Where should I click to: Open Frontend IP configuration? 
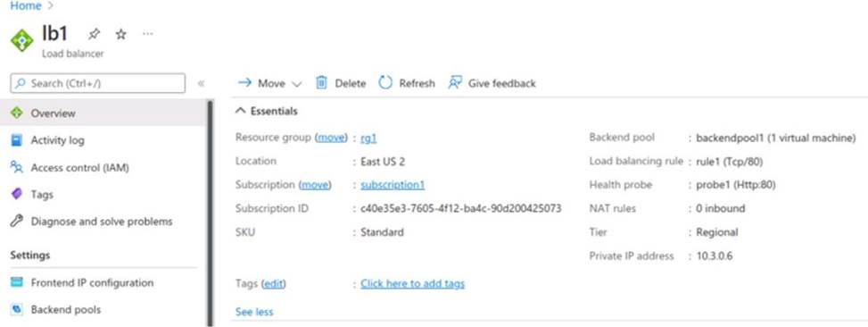click(103, 282)
